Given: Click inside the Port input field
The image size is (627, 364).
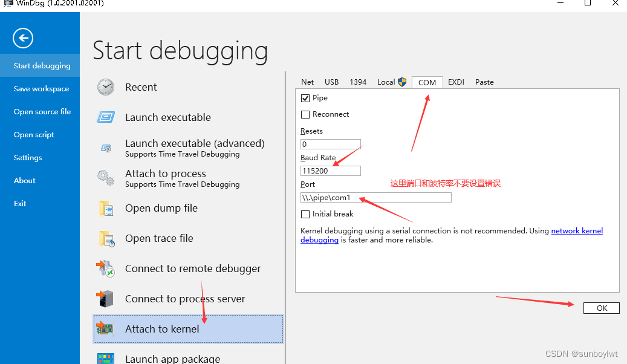Looking at the screenshot, I should [x=375, y=197].
